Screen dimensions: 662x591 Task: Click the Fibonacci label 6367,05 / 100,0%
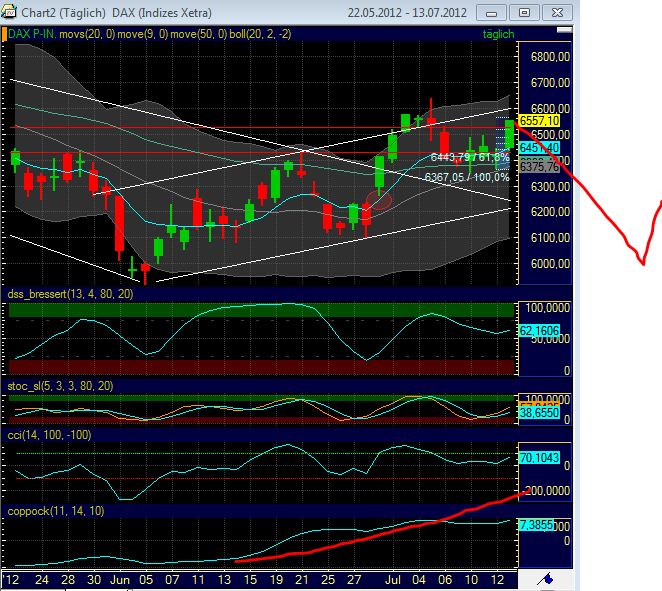[x=467, y=177]
